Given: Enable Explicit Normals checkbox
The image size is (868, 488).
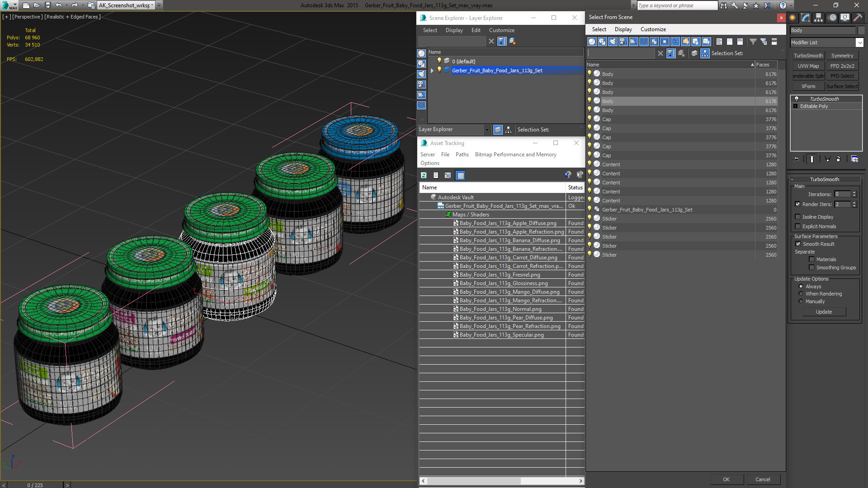Looking at the screenshot, I should (798, 226).
